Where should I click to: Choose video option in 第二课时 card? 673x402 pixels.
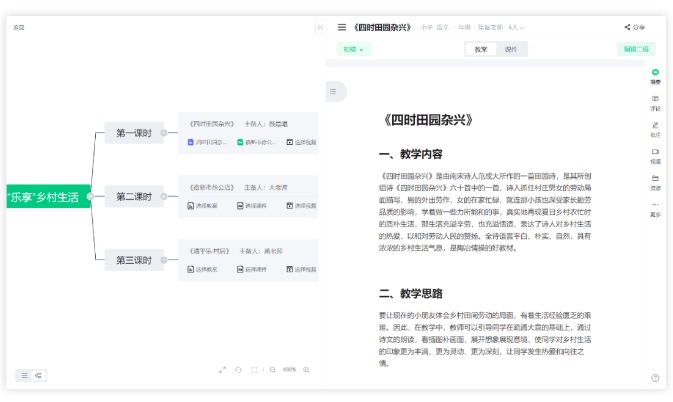301,206
